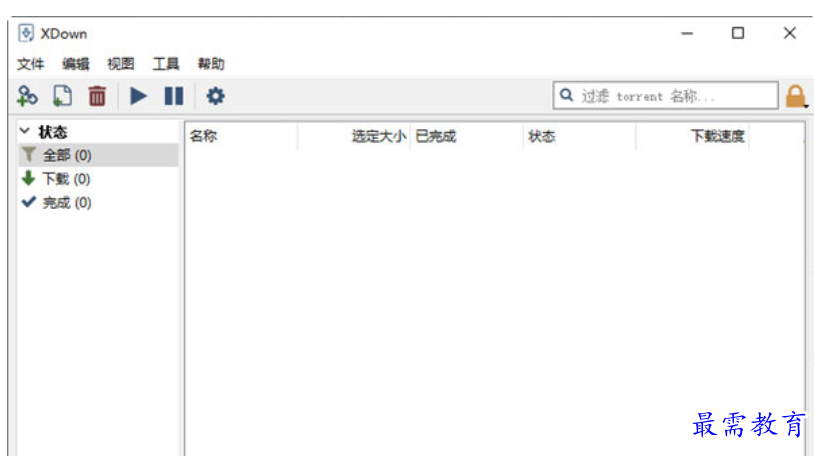This screenshot has height=456, width=814.
Task: Select the 全部 (0) filter
Action: pos(99,155)
